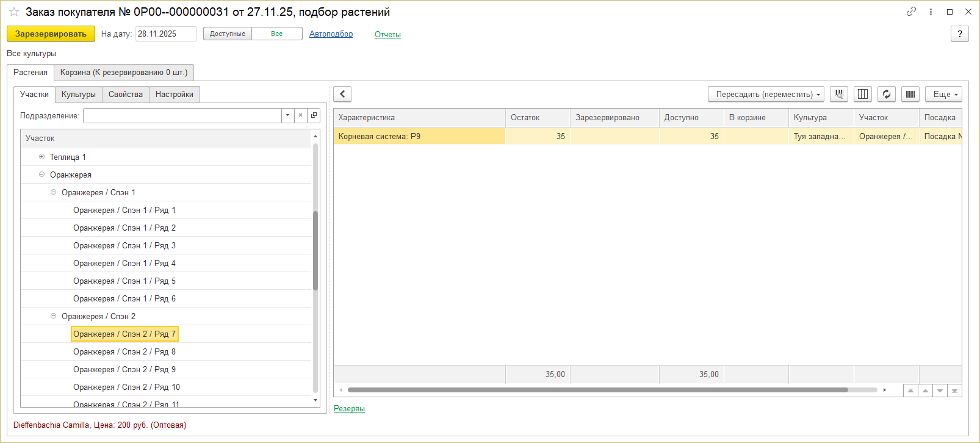Viewport: 980px width, 443px height.
Task: Open the Автоподбор link
Action: point(331,34)
